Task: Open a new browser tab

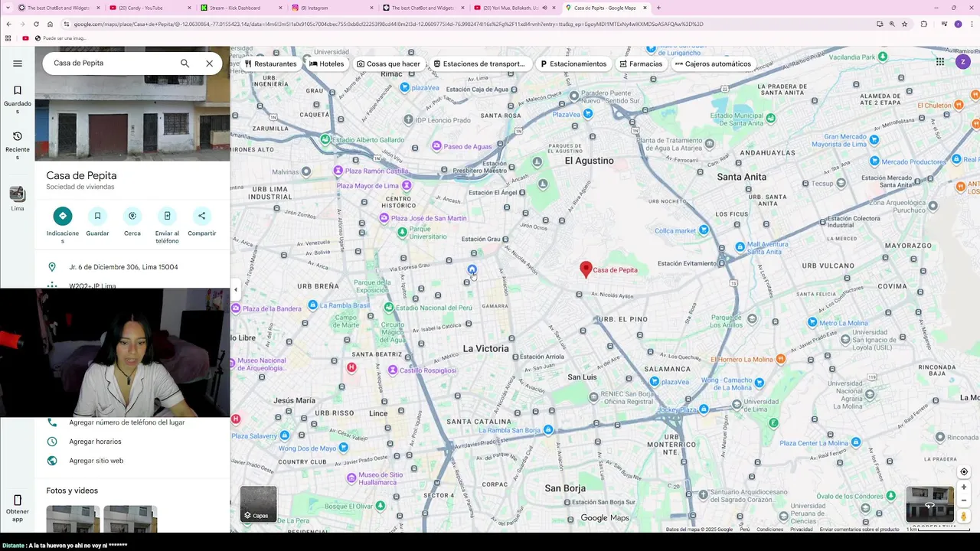Action: tap(658, 8)
